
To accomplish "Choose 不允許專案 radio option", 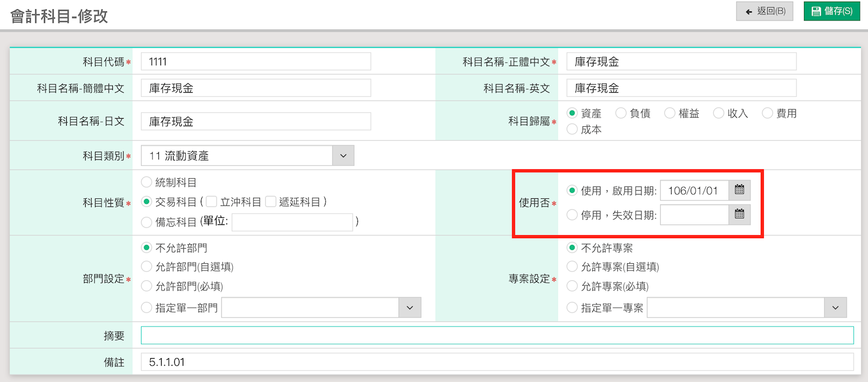I will [x=572, y=248].
